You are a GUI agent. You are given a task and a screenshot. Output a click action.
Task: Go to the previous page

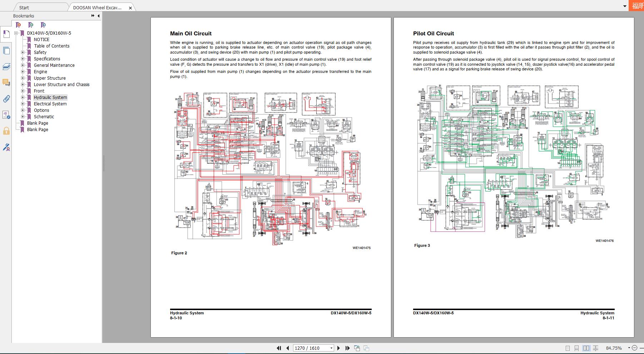[287, 348]
